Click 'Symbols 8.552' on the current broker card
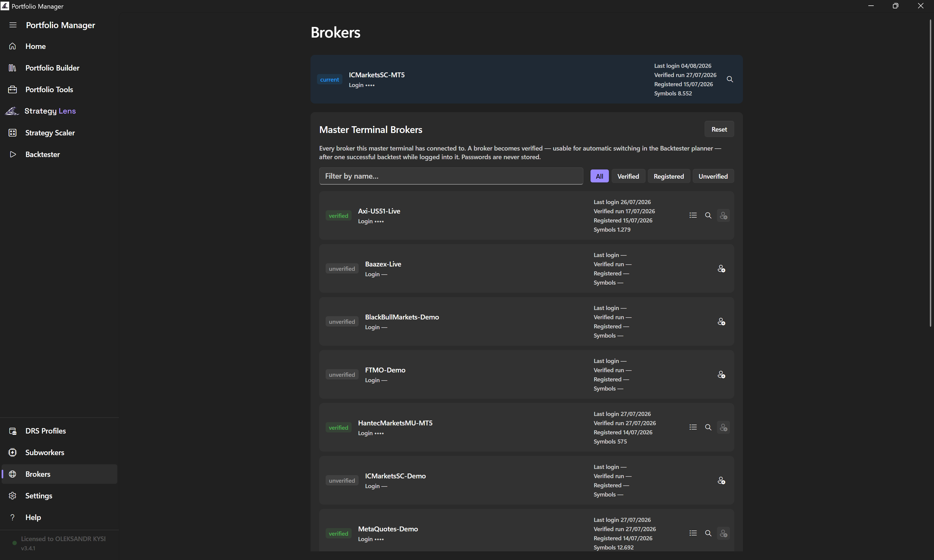The height and width of the screenshot is (560, 934). coord(673,93)
